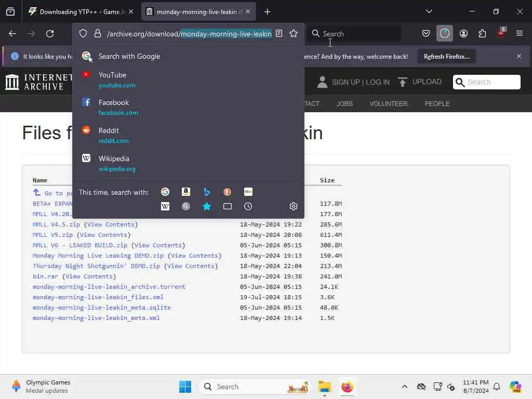
Task: Search history with the clock icon
Action: (x=248, y=206)
